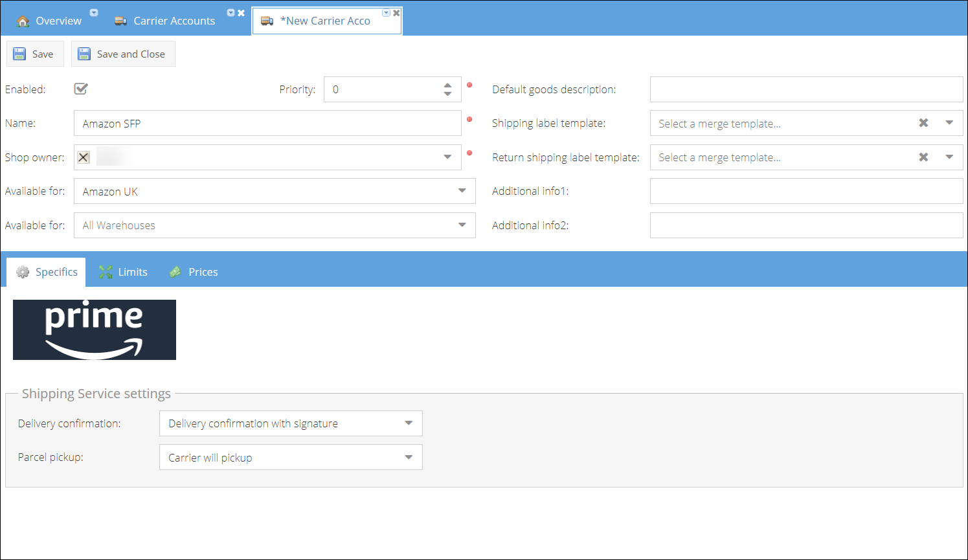Click the Overview home icon
The height and width of the screenshot is (560, 968).
(23, 21)
